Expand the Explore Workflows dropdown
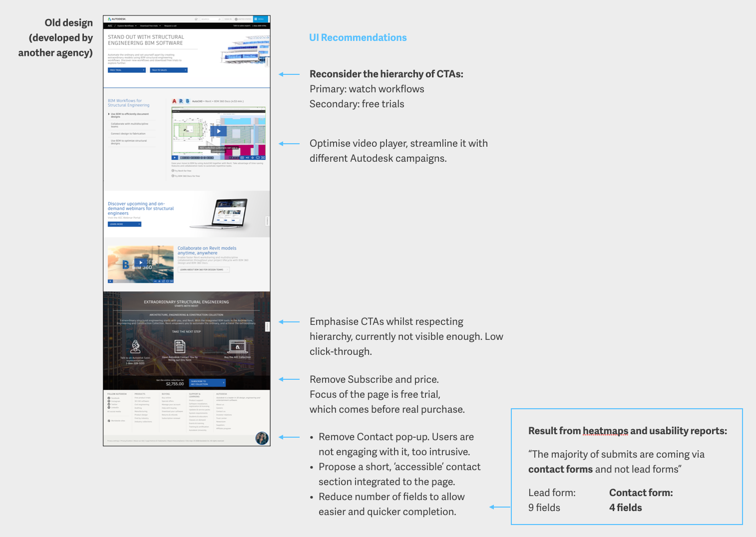Image resolution: width=756 pixels, height=537 pixels. tap(127, 25)
